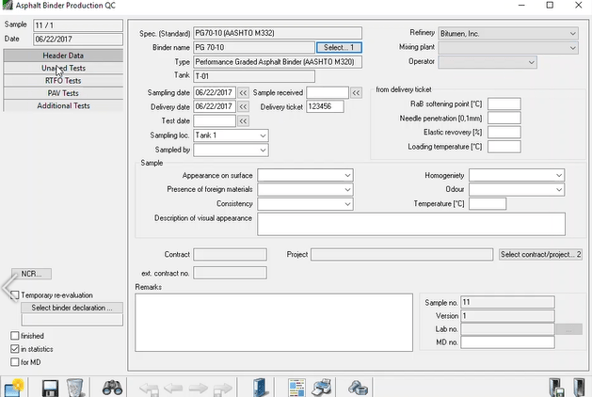Click the Delivery ticket field 123456
The image size is (592, 397).
(x=325, y=107)
